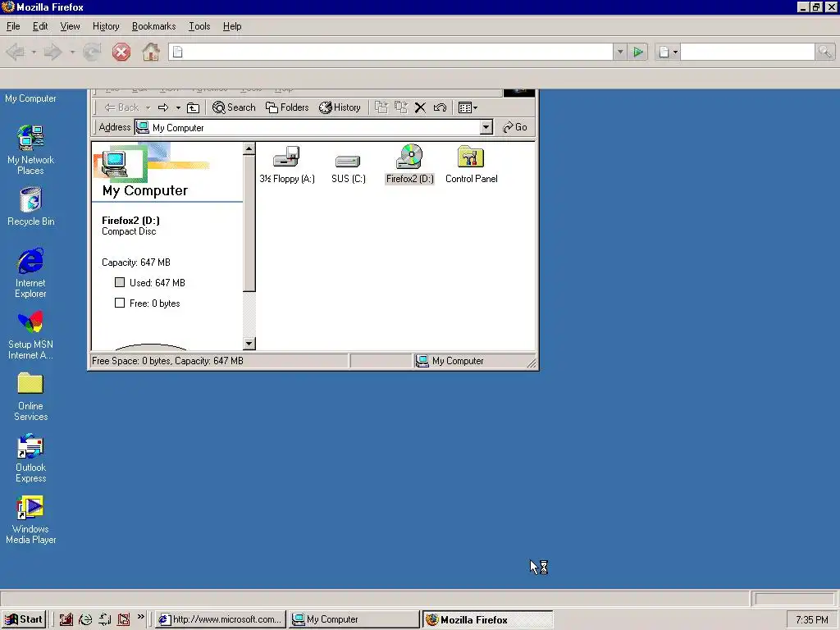Click the 'Capacity: 647 MB' text in info pane
840x630 pixels.
pos(136,262)
